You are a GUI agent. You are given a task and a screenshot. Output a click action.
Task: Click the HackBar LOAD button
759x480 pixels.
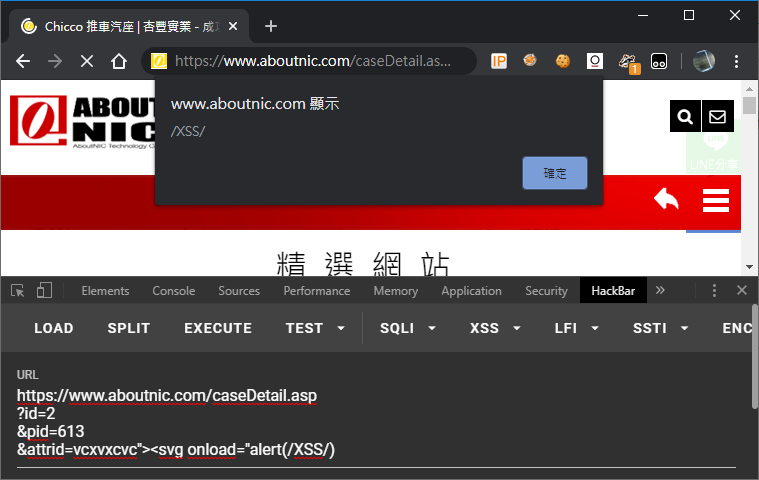[x=53, y=328]
